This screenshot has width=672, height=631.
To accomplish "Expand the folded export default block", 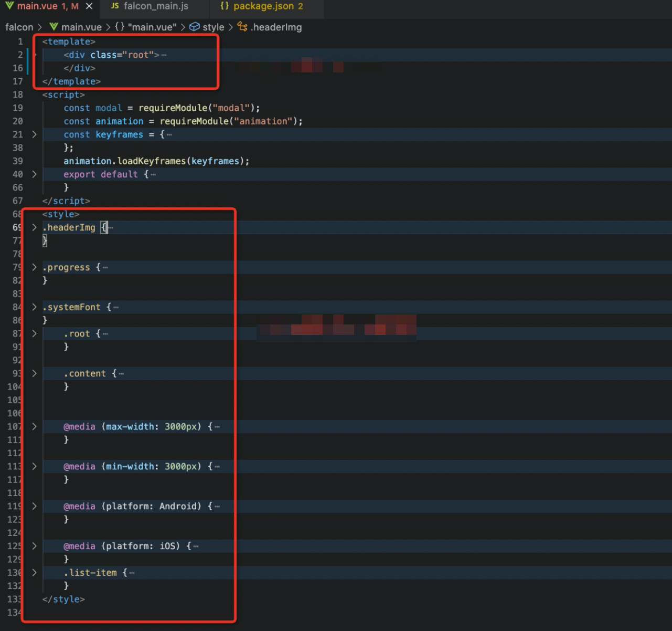I will point(34,174).
